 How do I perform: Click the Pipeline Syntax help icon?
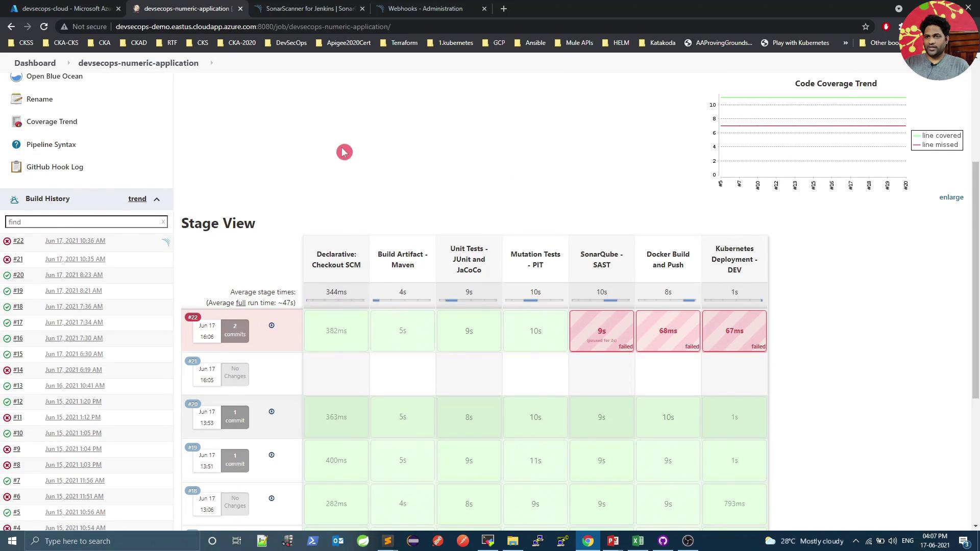(x=16, y=144)
